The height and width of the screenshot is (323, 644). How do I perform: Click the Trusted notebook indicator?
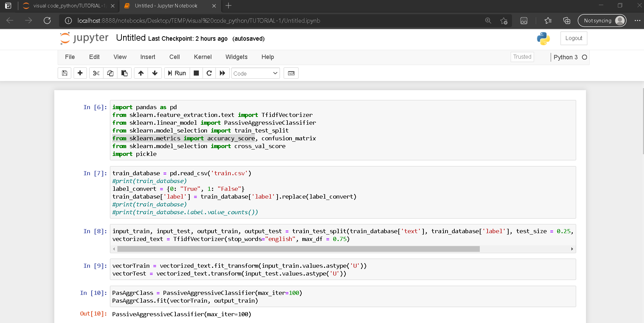coord(522,57)
